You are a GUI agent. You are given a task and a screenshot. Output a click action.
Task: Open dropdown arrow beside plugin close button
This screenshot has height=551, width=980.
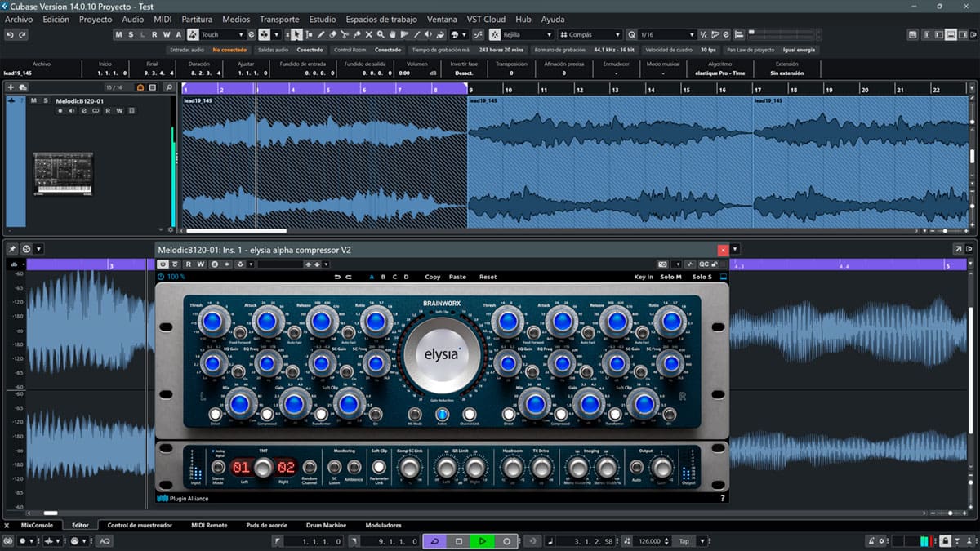pos(735,250)
